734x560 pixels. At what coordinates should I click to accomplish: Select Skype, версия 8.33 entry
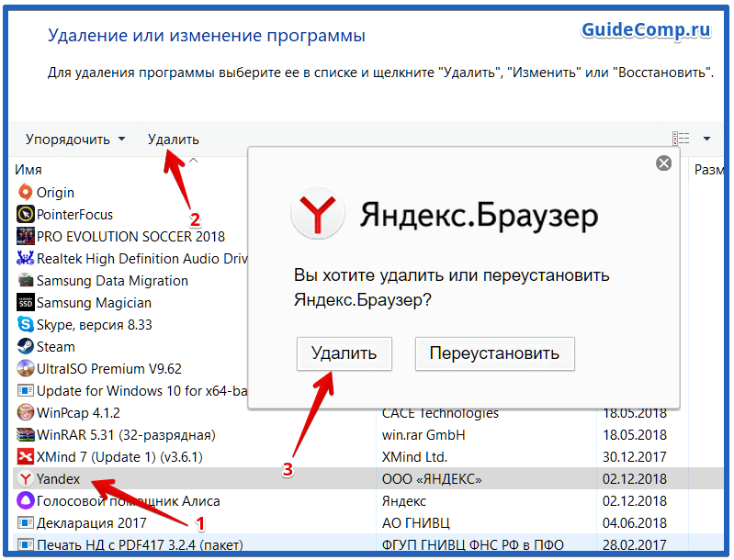[94, 325]
